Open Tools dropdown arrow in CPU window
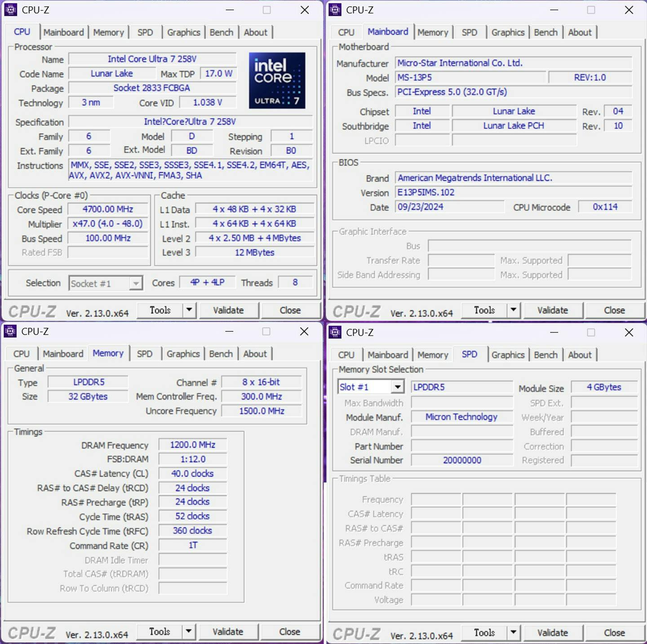 189,310
